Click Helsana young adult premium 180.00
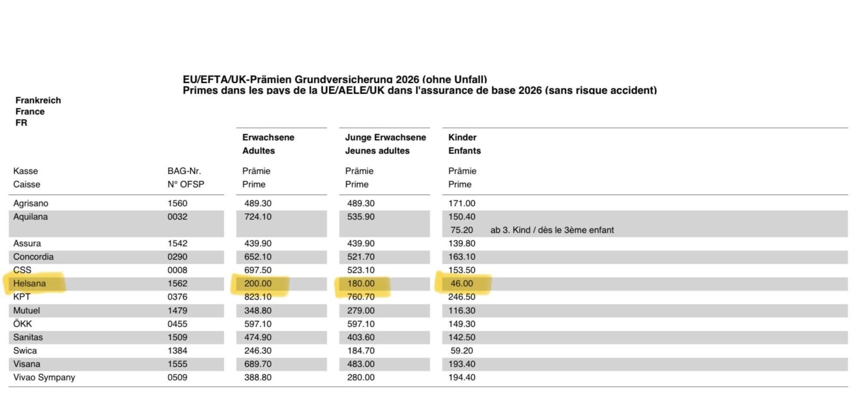Screen dimensions: 868x398 point(360,283)
